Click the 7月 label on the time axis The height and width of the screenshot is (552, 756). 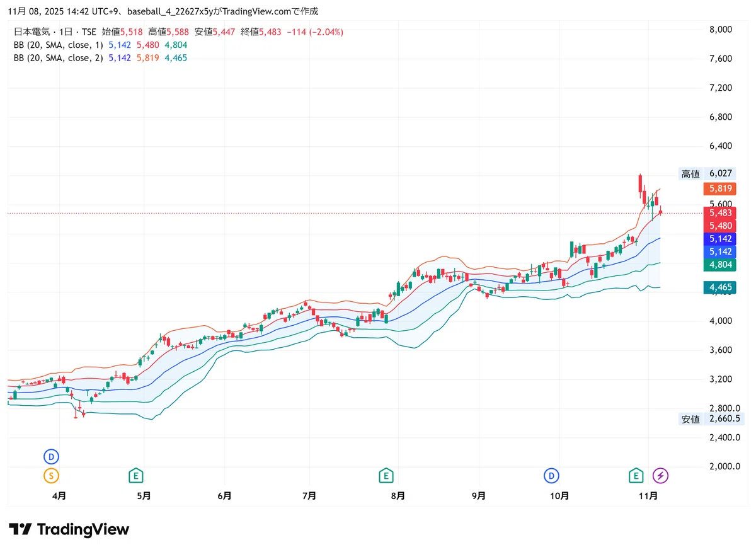coord(309,496)
